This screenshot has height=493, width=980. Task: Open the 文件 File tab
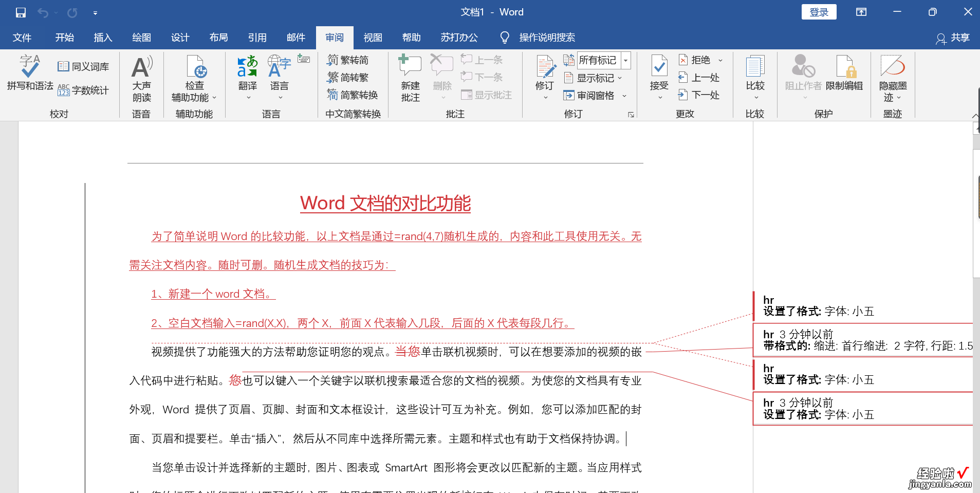(22, 38)
